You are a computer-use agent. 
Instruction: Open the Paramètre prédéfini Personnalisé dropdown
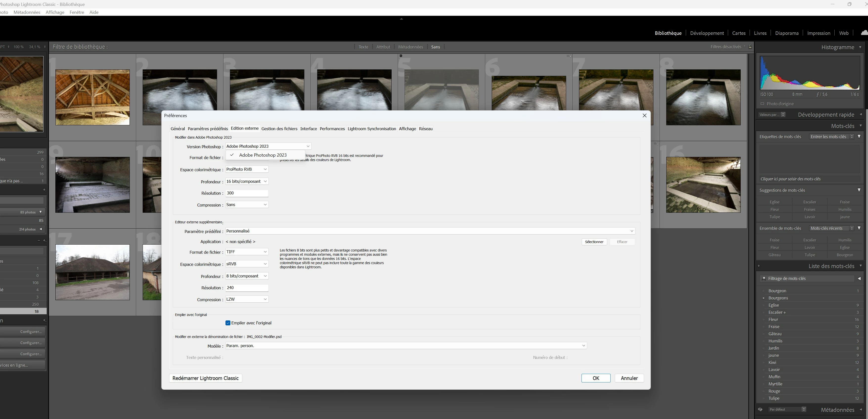point(430,231)
